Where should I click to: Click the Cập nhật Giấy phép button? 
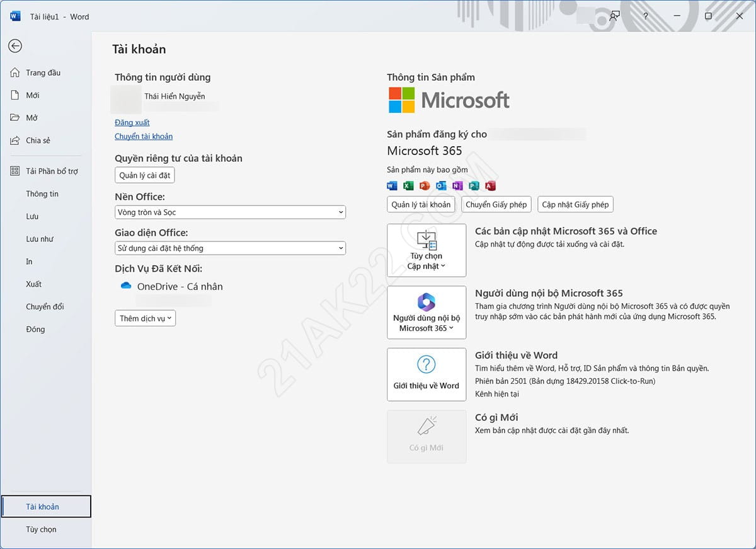click(575, 204)
